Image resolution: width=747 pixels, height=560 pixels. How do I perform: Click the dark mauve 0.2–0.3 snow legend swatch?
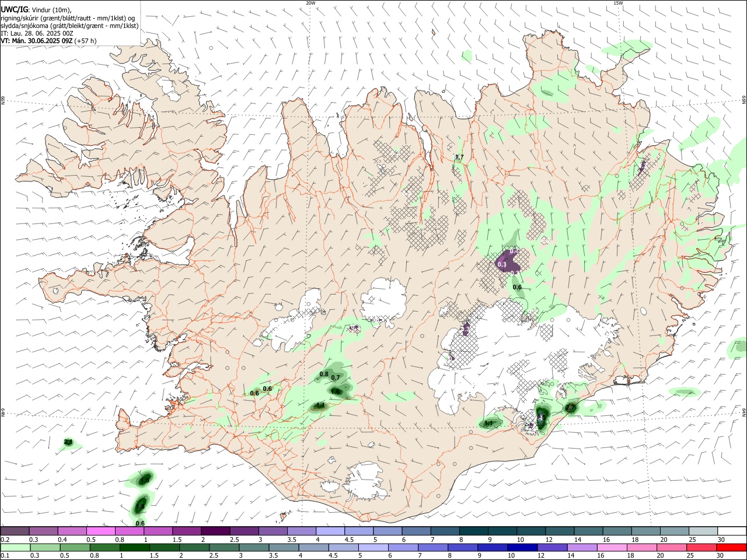pyautogui.click(x=15, y=531)
